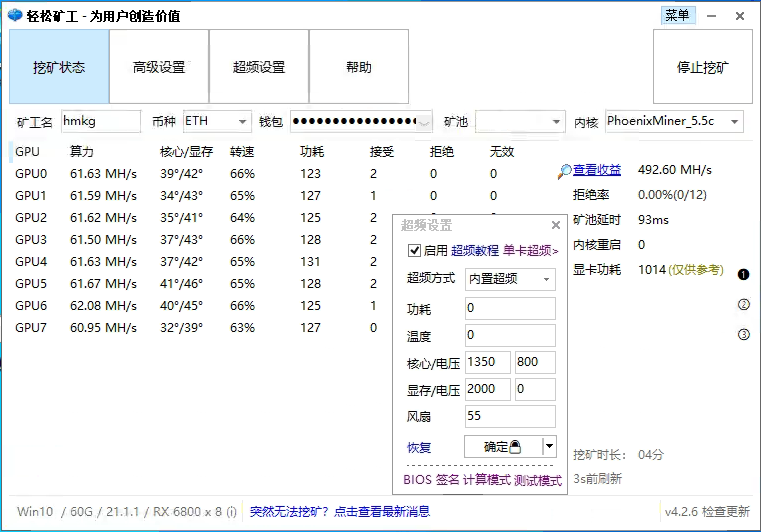Click the 风扇 speed input field

click(510, 417)
